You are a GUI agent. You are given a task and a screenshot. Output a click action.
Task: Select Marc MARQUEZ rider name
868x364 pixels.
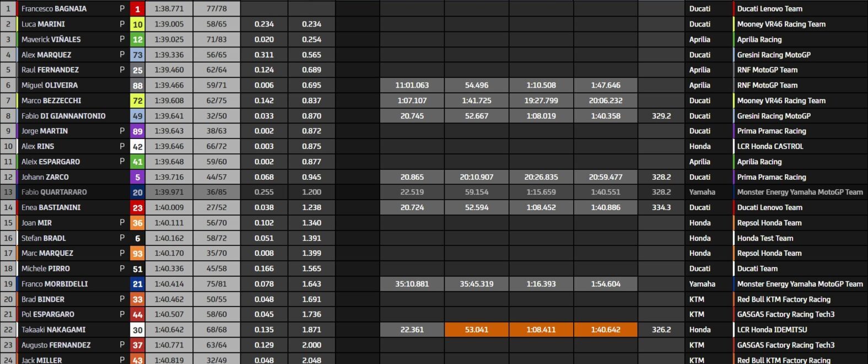pos(47,254)
